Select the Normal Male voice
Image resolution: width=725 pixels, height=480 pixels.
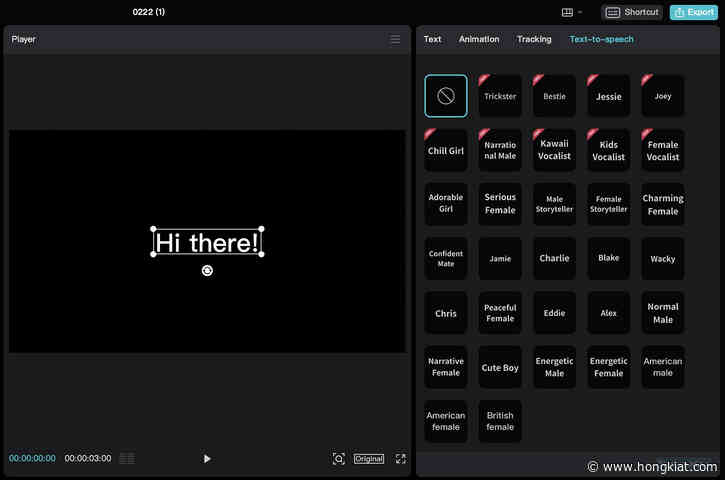[x=663, y=313]
